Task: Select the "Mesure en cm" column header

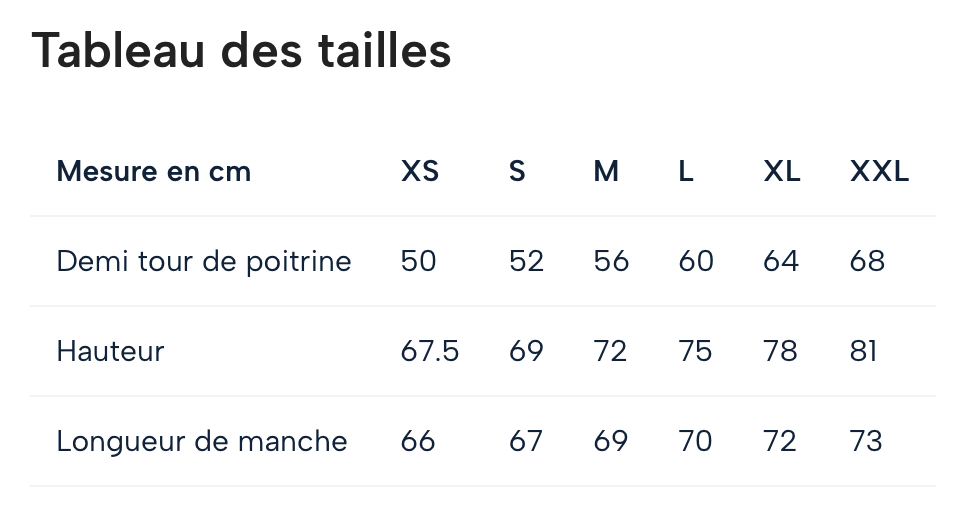Action: pyautogui.click(x=154, y=172)
